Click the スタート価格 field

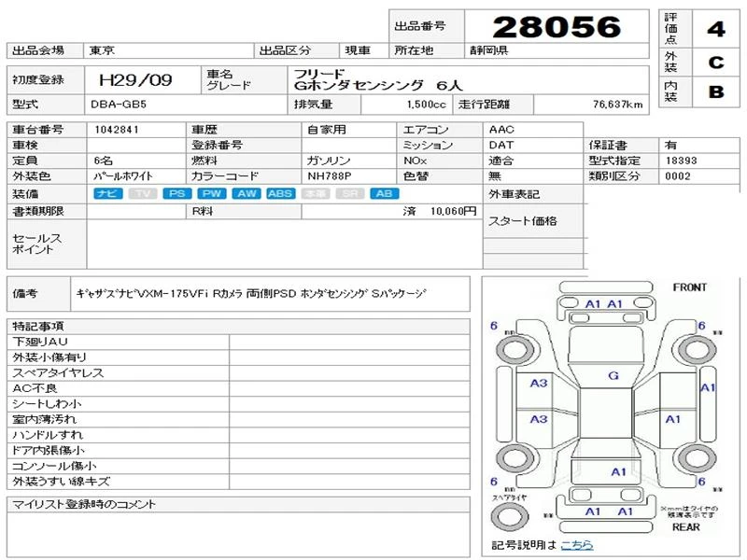533,221
